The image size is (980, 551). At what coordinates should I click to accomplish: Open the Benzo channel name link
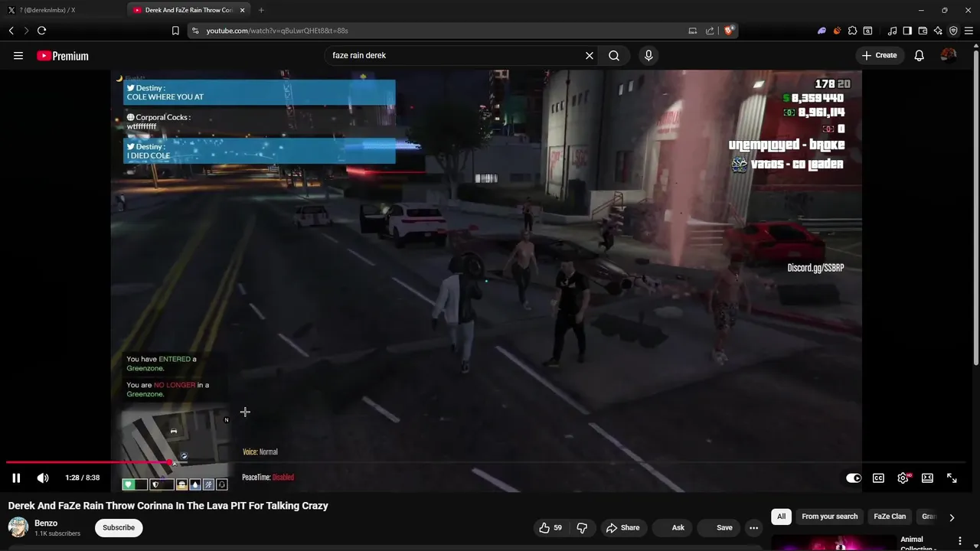pos(46,523)
